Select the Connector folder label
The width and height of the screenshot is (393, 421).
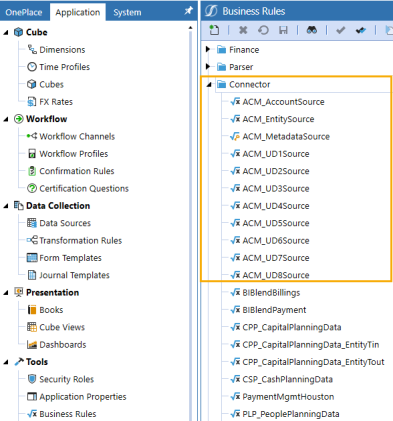(250, 84)
